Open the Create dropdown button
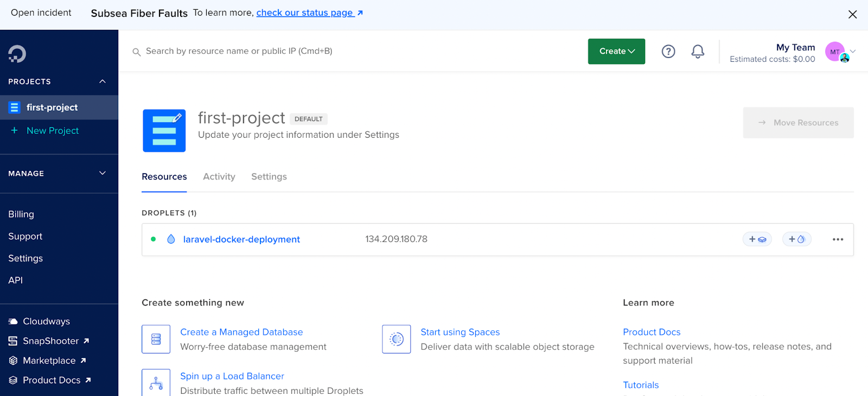This screenshot has width=868, height=396. (x=617, y=52)
